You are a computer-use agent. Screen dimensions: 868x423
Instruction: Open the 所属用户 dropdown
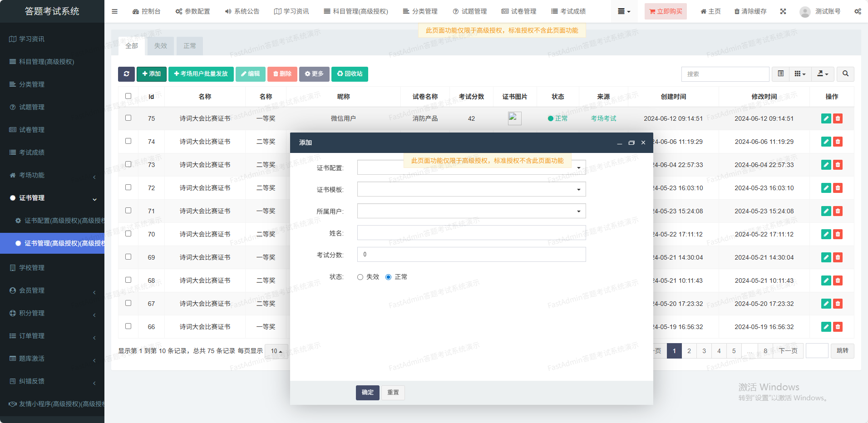471,211
